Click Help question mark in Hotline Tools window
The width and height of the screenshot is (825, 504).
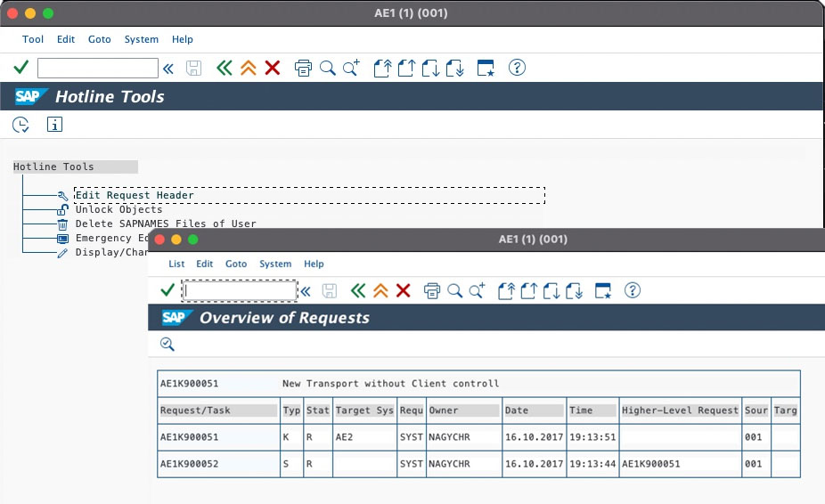click(518, 68)
